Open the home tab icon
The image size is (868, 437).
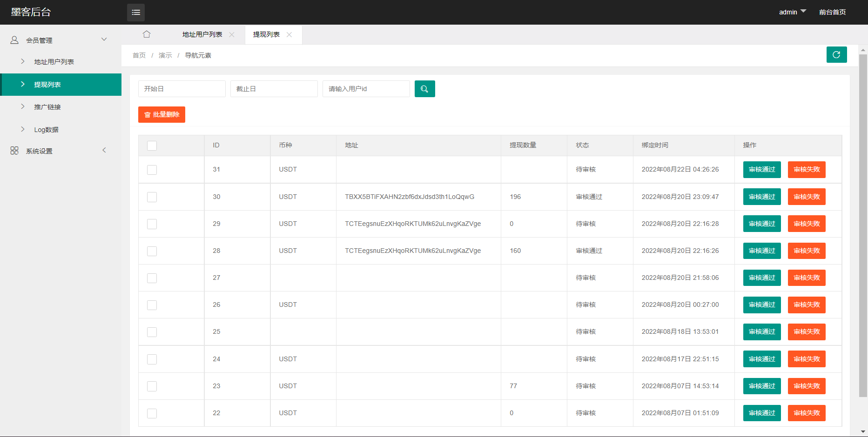coord(147,34)
